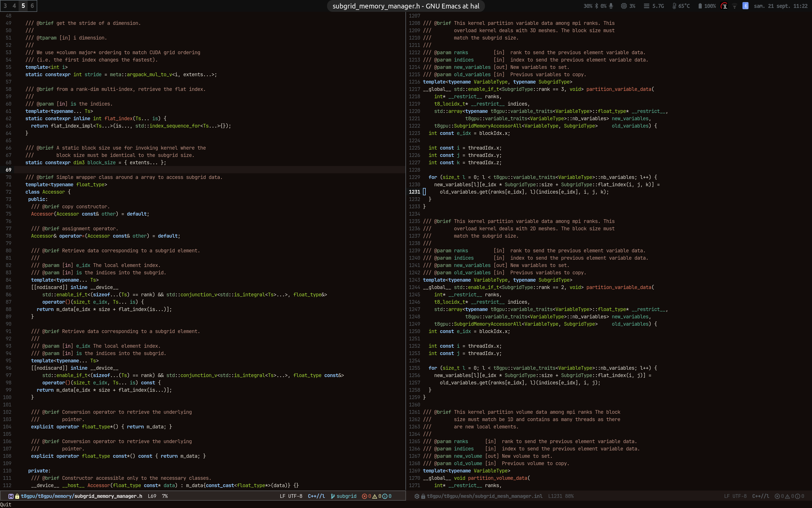Click the info circle icon in left modeline

point(385,496)
